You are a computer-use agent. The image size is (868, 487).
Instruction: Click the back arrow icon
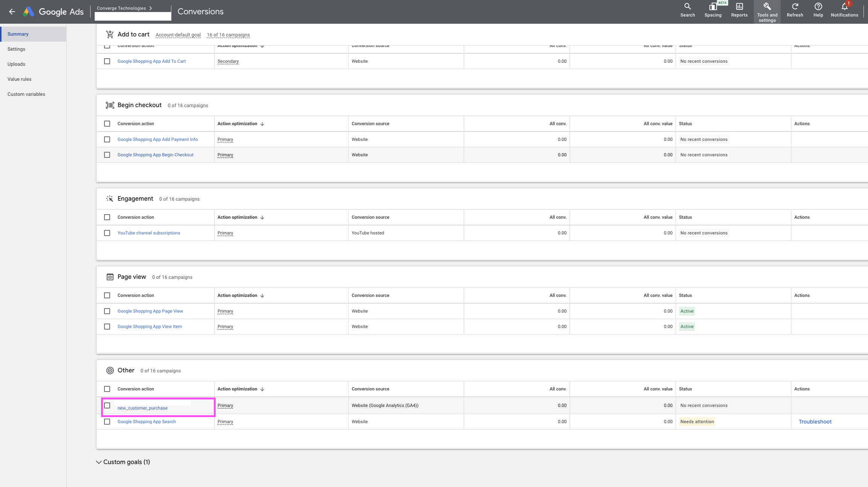(12, 12)
